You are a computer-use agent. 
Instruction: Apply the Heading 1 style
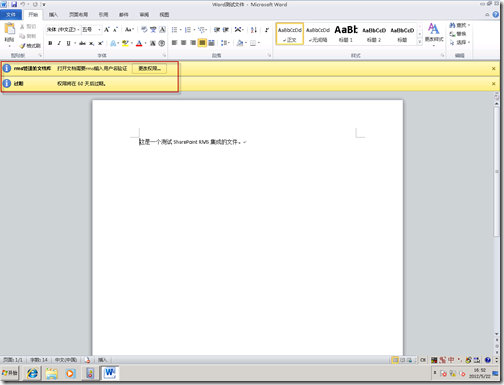346,34
